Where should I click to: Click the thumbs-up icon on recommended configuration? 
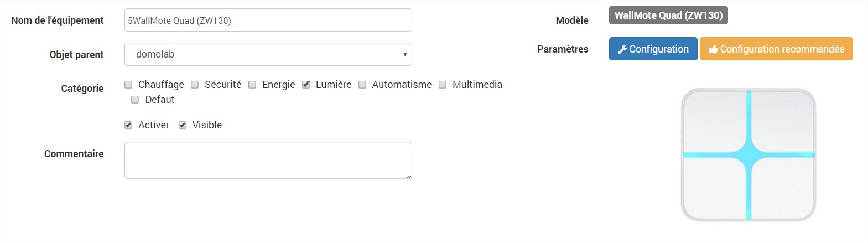(x=713, y=49)
